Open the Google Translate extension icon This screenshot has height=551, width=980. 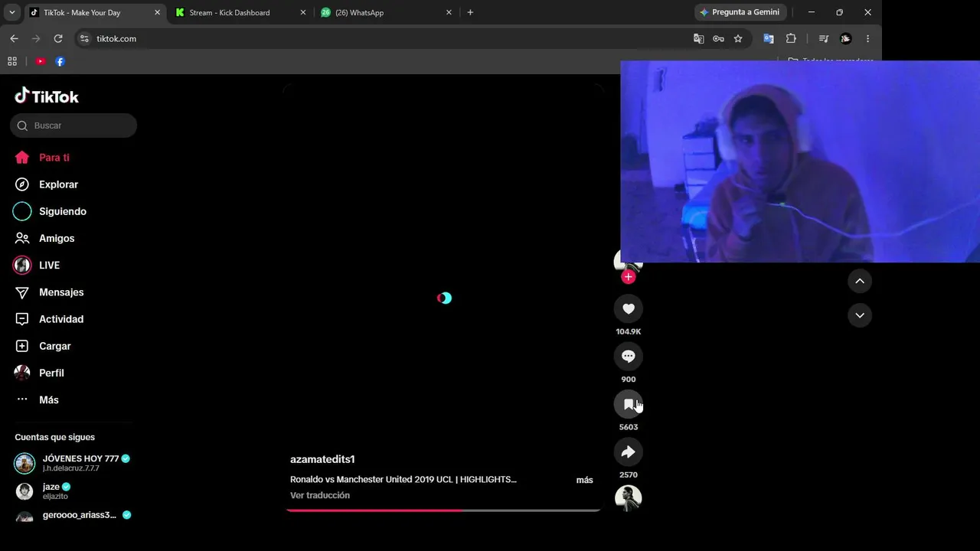click(769, 38)
